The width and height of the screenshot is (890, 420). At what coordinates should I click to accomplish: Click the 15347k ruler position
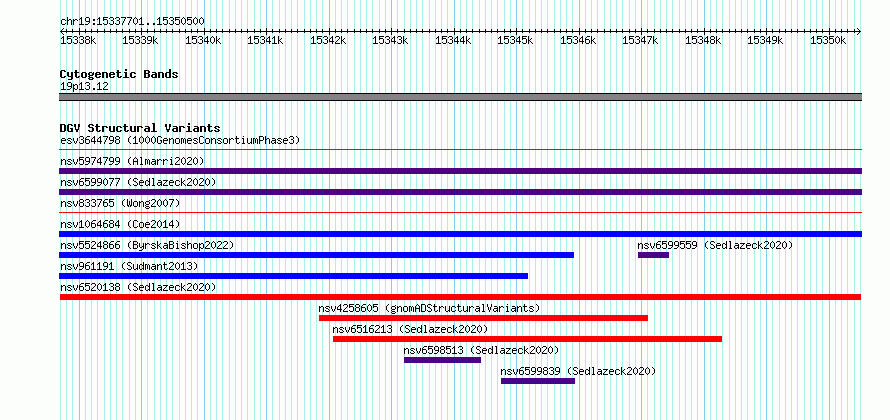click(641, 40)
